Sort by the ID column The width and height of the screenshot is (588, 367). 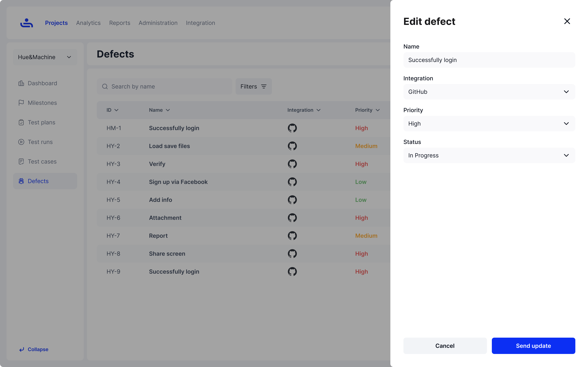(112, 110)
